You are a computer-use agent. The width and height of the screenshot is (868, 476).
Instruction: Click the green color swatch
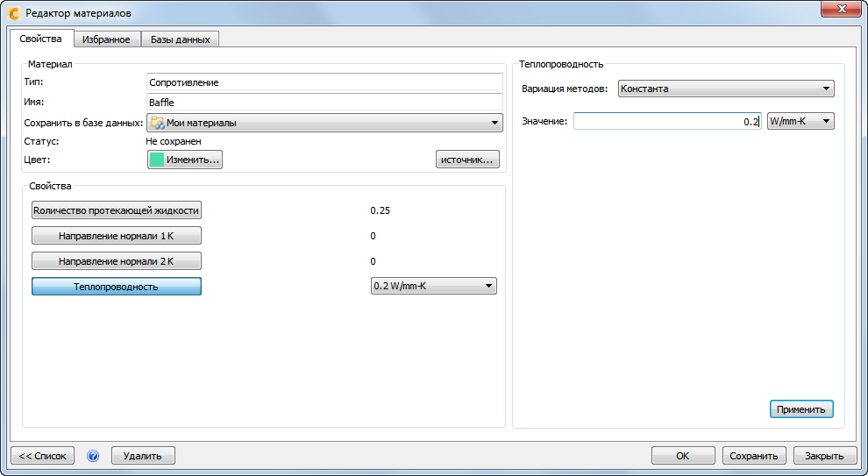pos(157,160)
